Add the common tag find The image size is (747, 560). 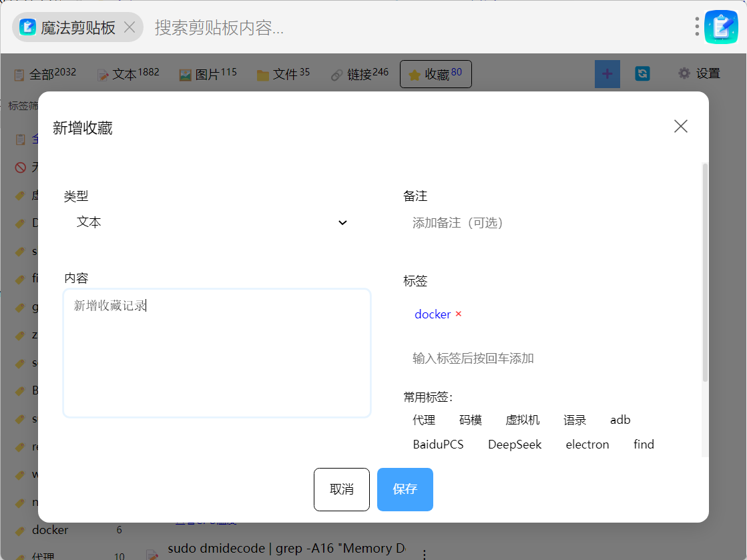point(643,445)
